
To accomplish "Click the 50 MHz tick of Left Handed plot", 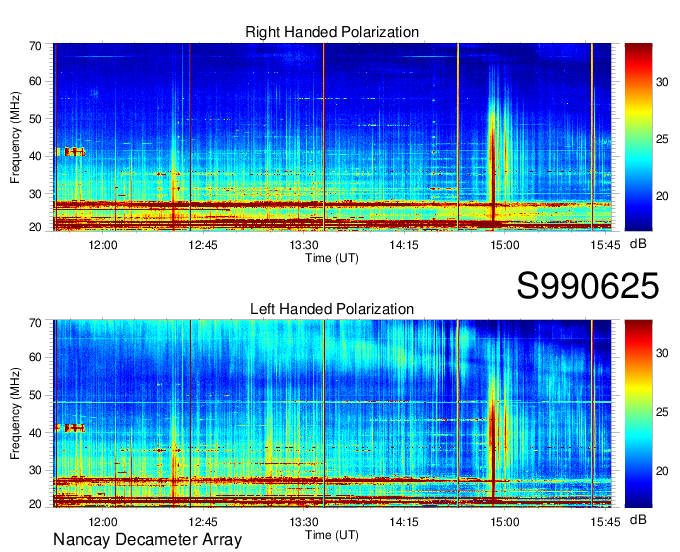I will pos(35,395).
